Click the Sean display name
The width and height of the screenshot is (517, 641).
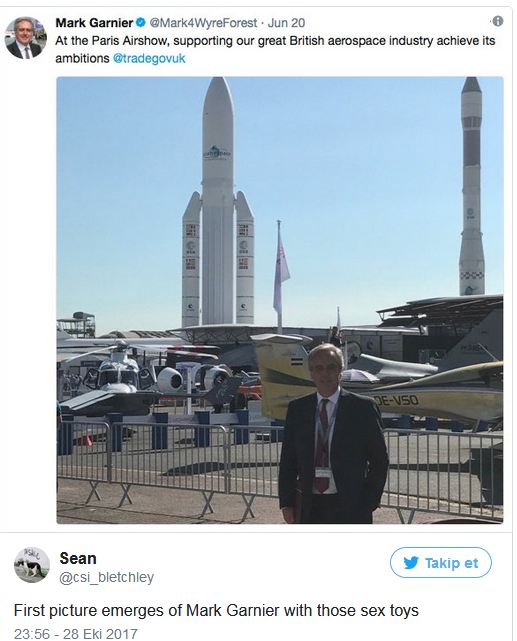pyautogui.click(x=78, y=558)
